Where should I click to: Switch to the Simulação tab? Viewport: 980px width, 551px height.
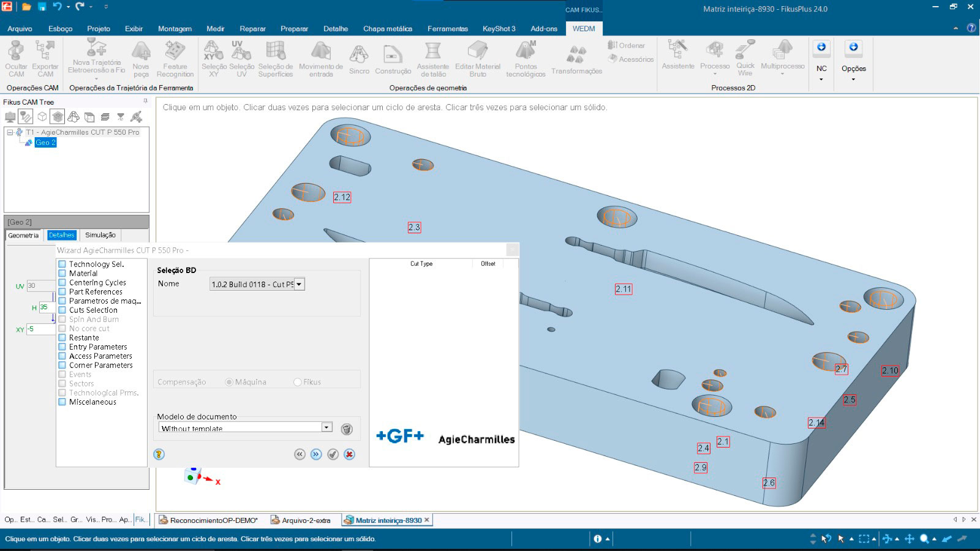(100, 235)
